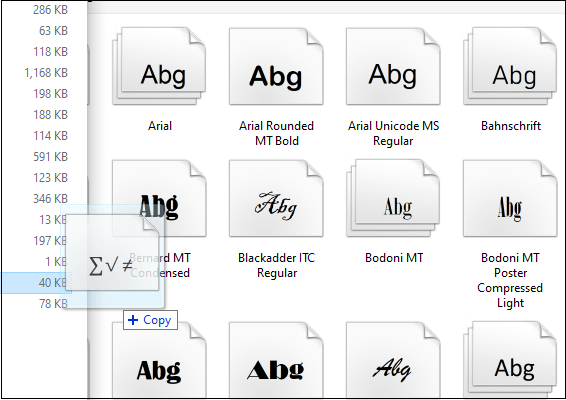Select the Arial Unicode MS Regular font icon
The height and width of the screenshot is (400, 566).
coord(393,67)
